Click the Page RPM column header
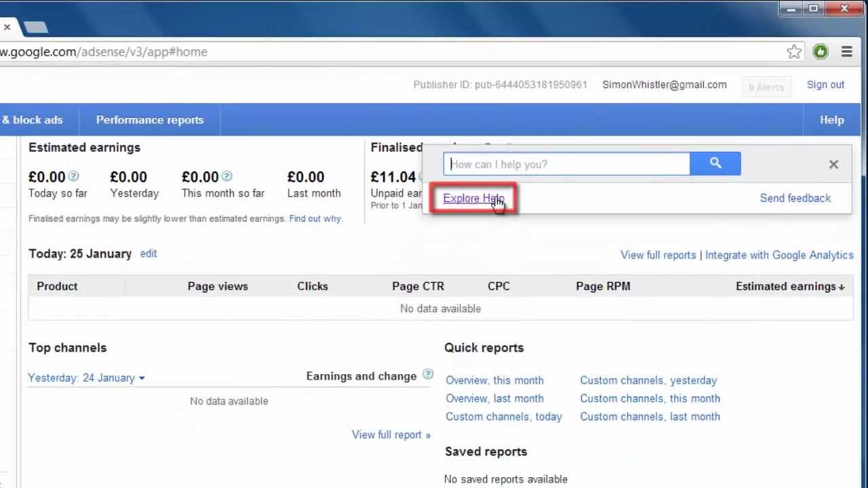The width and height of the screenshot is (868, 488). coord(603,286)
